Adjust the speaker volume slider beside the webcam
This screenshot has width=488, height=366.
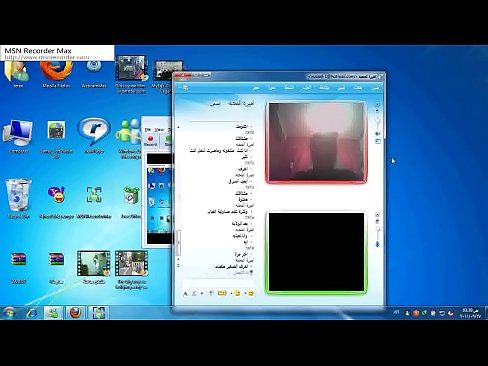click(x=378, y=122)
